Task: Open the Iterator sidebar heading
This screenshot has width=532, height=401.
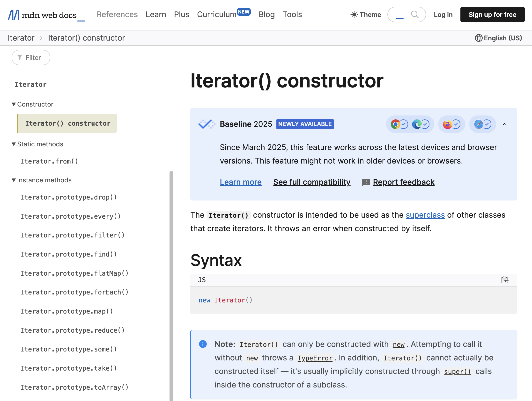Action: 31,85
